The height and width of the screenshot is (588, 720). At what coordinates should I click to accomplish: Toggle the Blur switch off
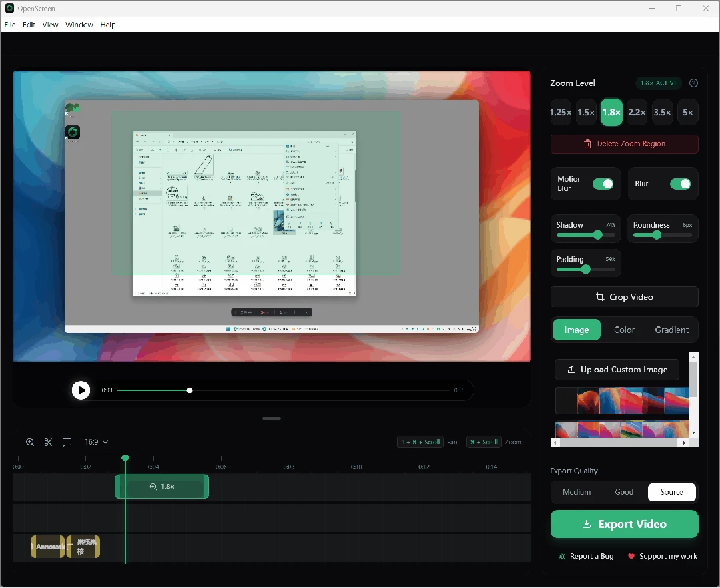tap(681, 184)
